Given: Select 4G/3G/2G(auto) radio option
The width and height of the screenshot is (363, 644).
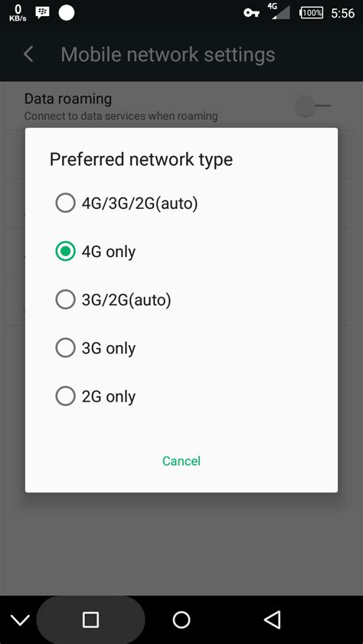Looking at the screenshot, I should tap(181, 203).
